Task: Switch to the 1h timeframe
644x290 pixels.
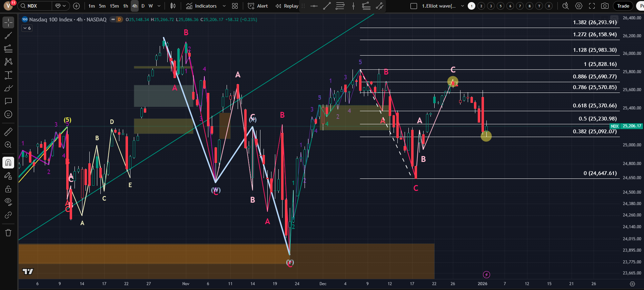Action: (126, 6)
